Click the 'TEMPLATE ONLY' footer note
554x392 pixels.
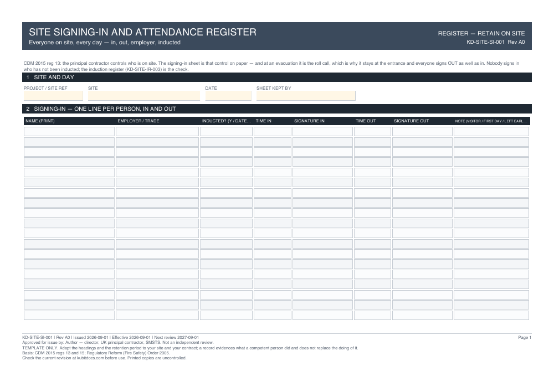(190, 348)
